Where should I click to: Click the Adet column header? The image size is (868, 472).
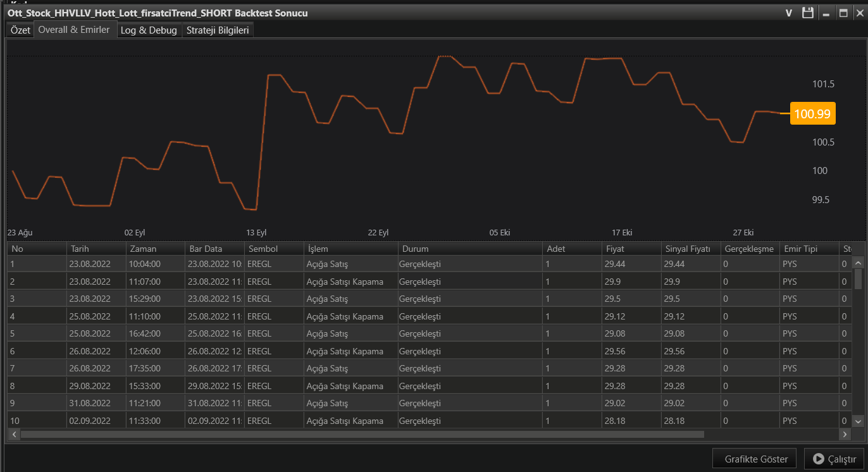(x=572, y=249)
